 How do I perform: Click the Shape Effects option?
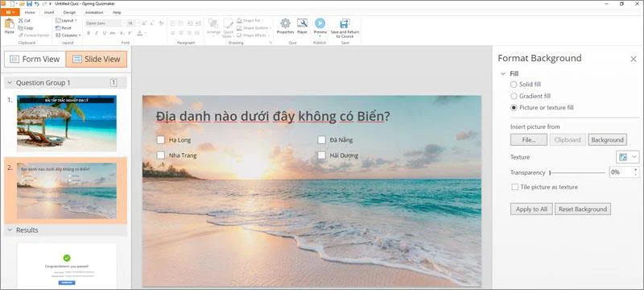tap(253, 35)
